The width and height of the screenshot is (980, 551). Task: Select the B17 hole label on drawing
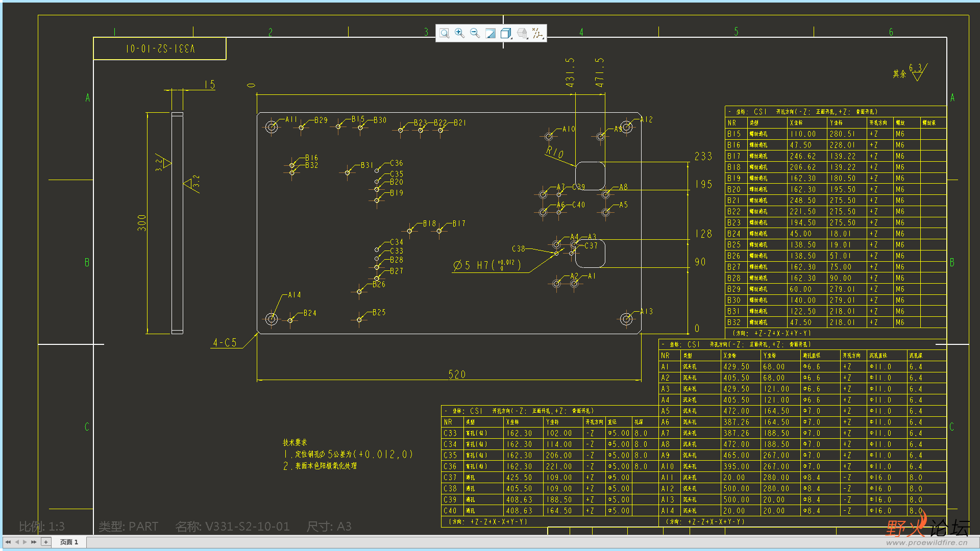459,223
